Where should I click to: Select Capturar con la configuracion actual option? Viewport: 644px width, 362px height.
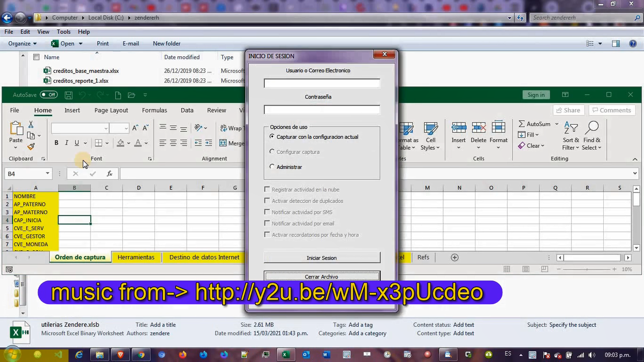click(272, 137)
